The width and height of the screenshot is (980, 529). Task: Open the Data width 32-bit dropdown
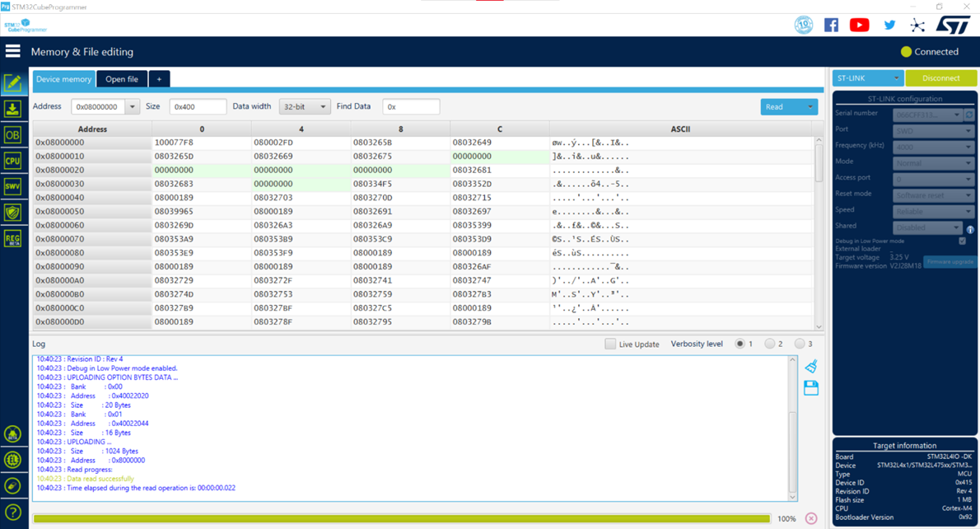[x=305, y=107]
